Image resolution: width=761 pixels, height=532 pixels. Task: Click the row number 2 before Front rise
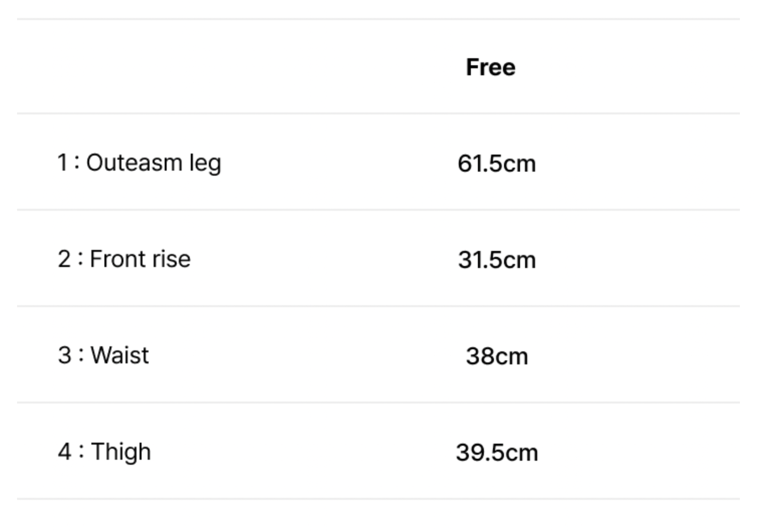[64, 259]
